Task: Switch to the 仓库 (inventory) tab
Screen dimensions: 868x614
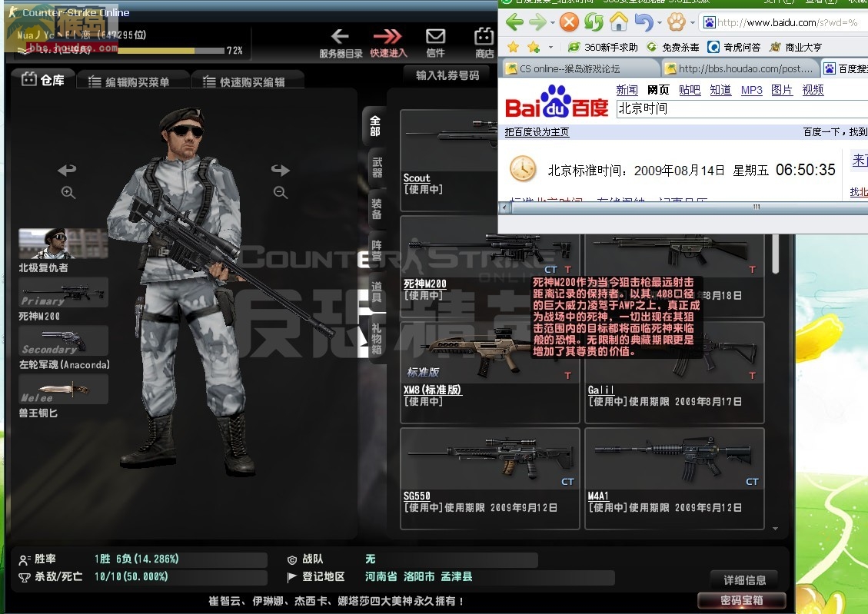Action: pos(43,80)
